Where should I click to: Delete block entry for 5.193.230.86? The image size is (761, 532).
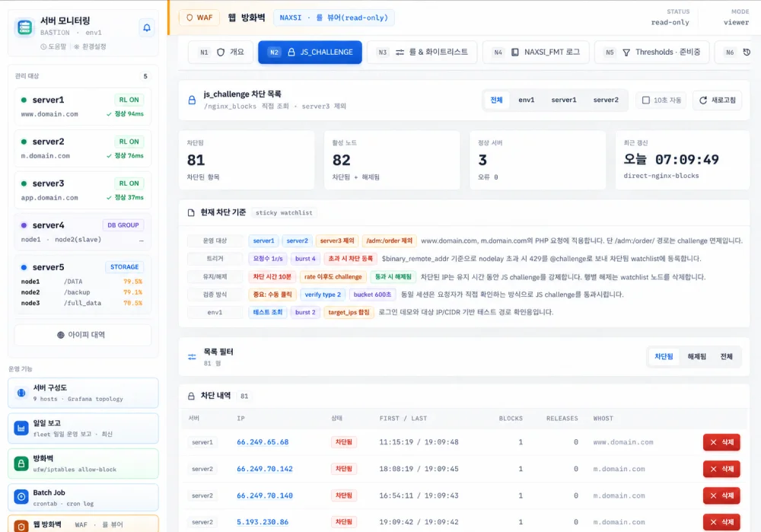coord(721,522)
